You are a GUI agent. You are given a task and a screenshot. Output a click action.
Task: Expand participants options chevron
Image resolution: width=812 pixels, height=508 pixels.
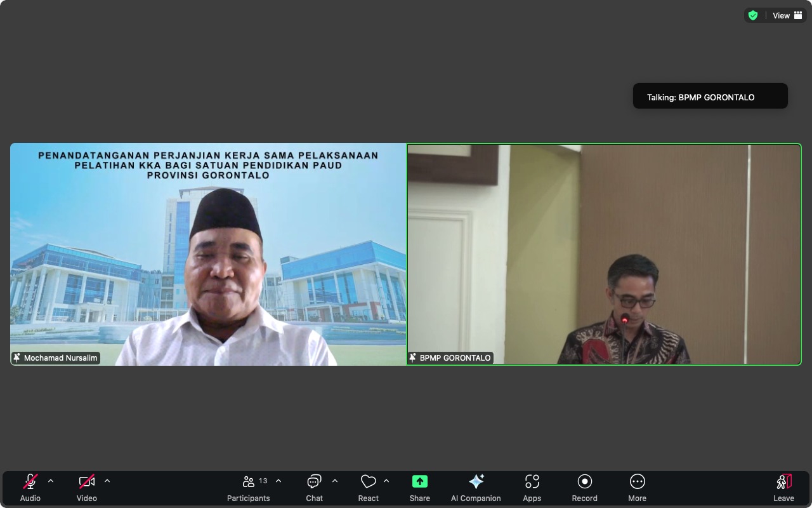click(278, 481)
